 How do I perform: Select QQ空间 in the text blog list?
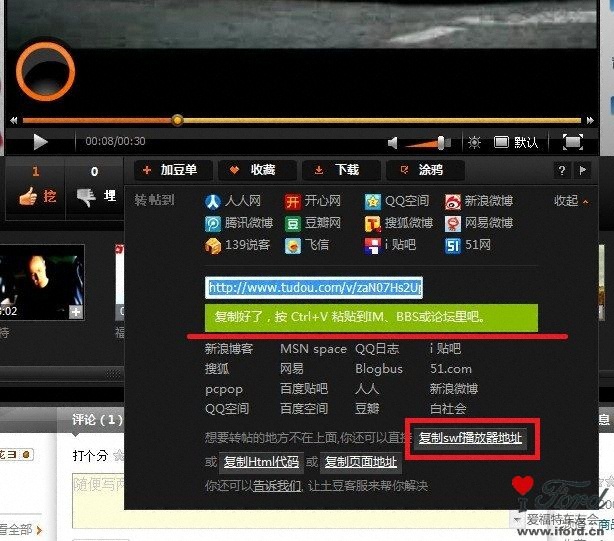tap(227, 409)
